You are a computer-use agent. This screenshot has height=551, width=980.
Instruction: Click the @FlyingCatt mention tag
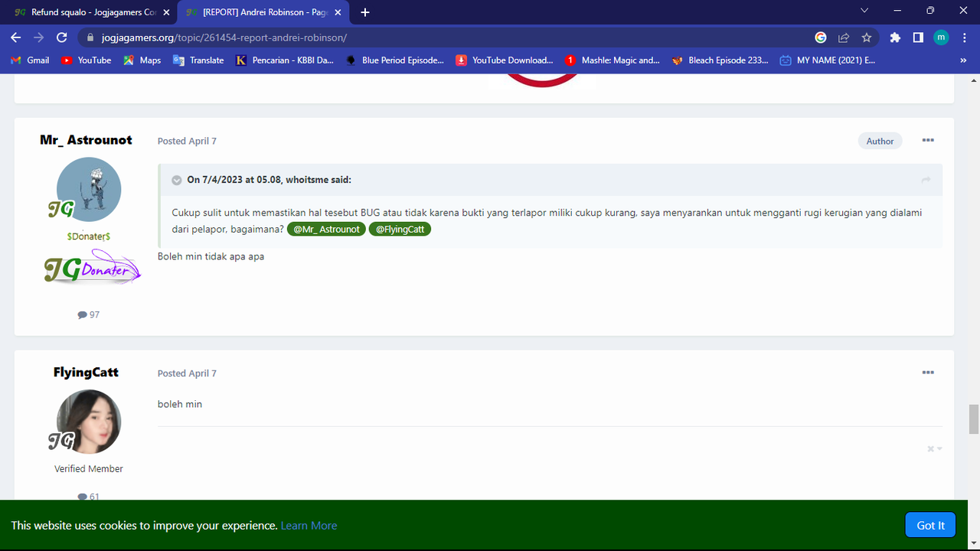click(400, 229)
